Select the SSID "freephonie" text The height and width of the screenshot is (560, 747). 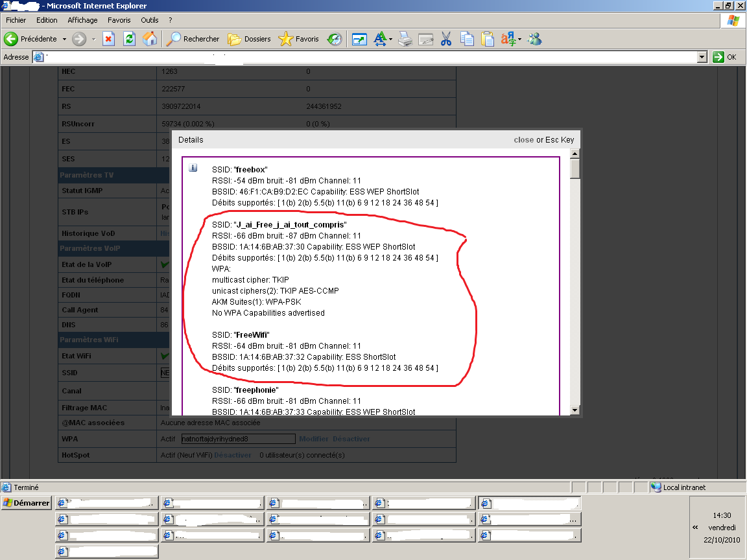pos(245,390)
